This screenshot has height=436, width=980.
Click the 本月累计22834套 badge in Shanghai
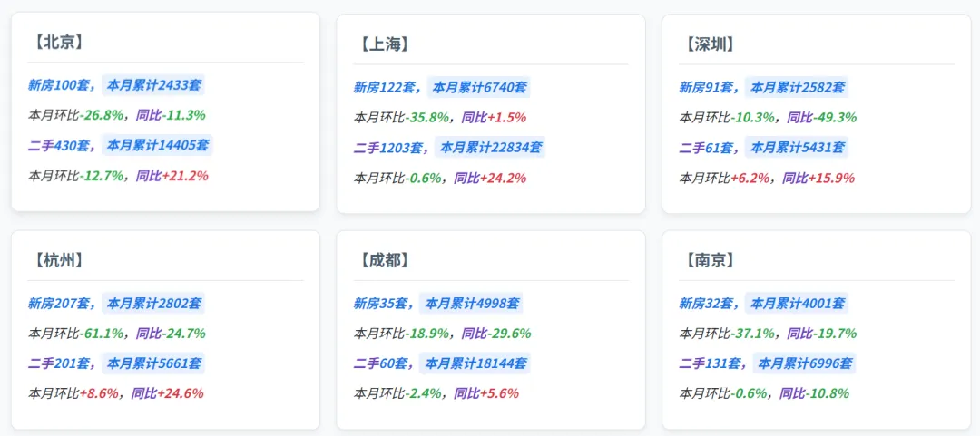click(491, 148)
